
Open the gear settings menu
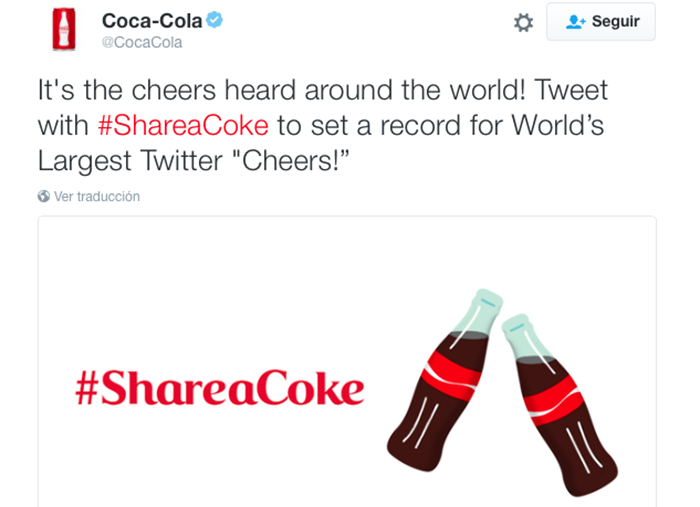(x=523, y=22)
